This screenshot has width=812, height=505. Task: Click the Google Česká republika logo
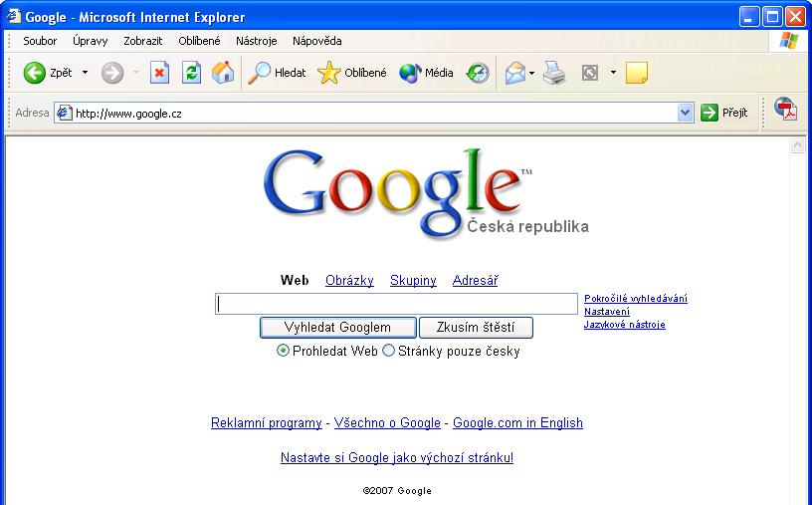426,194
